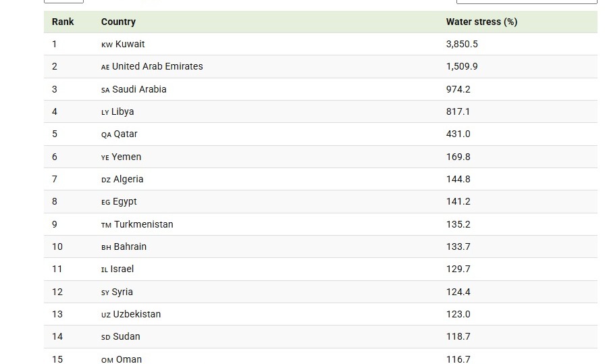Click the search field above the table
Viewport: 607px width, 364px height.
point(526,1)
